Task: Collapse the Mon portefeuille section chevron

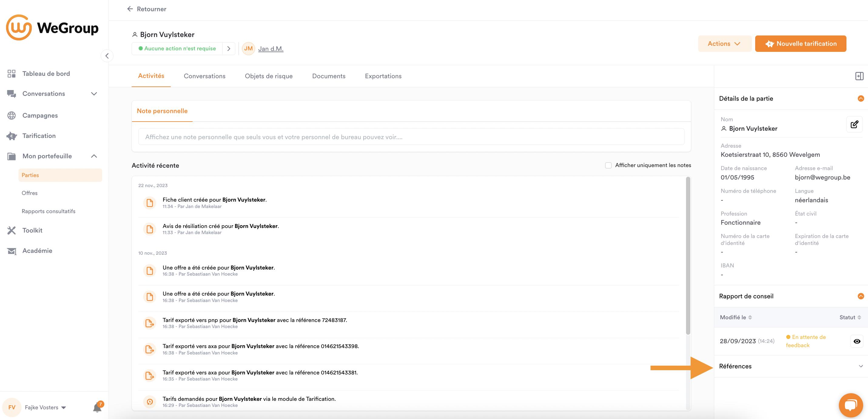Action: (x=94, y=156)
